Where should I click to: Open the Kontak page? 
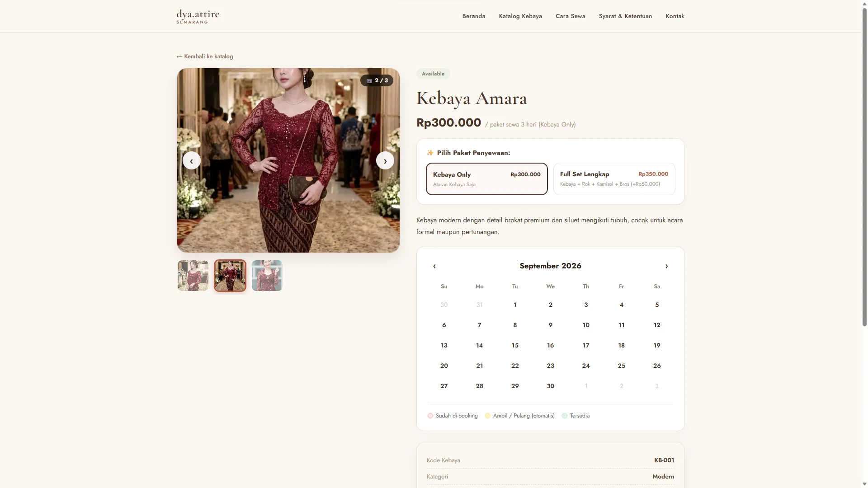675,16
